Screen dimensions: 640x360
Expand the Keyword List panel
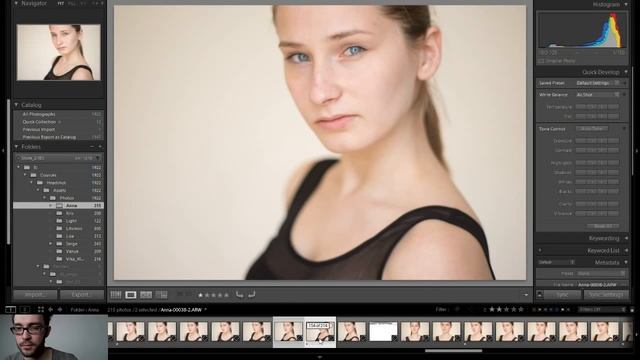[x=626, y=250]
